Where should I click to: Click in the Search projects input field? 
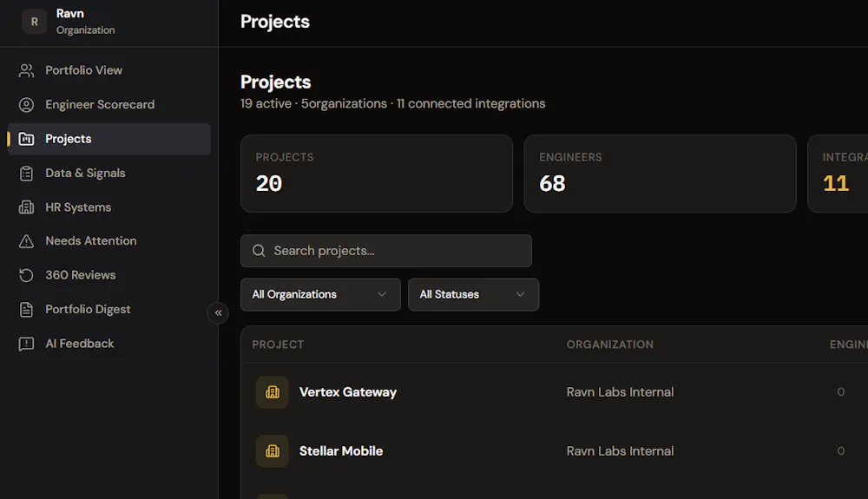coord(386,251)
